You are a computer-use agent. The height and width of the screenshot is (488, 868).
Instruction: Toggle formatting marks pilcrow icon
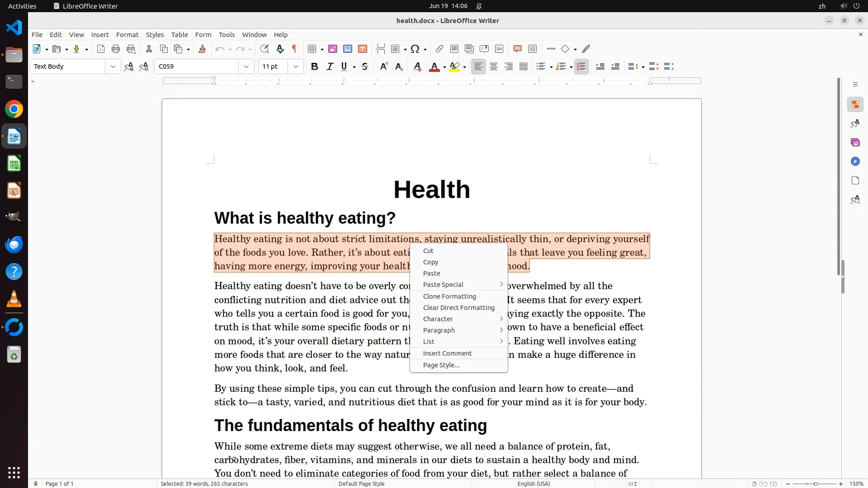click(294, 49)
